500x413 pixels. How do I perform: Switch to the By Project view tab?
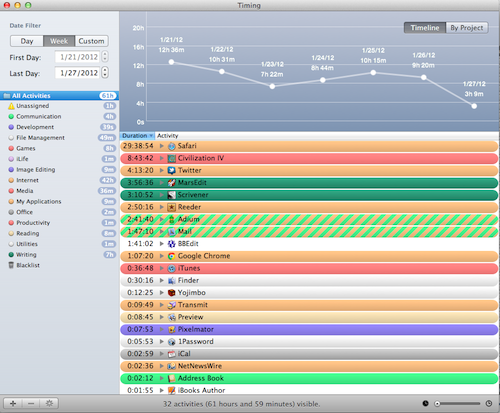click(x=467, y=28)
